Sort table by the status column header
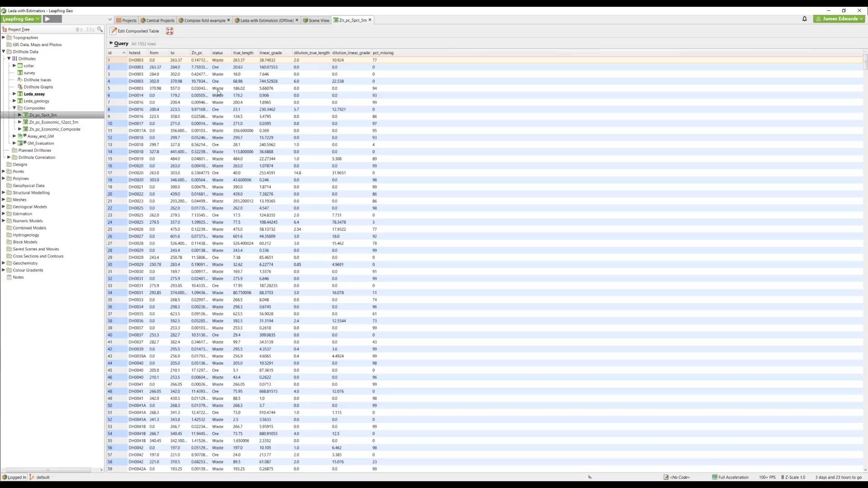 pos(217,53)
